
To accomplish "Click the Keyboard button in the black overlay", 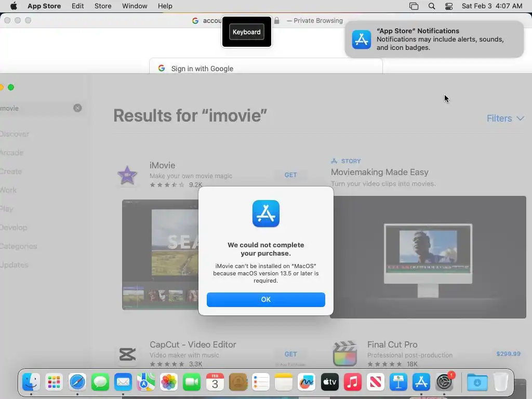I will pyautogui.click(x=247, y=32).
